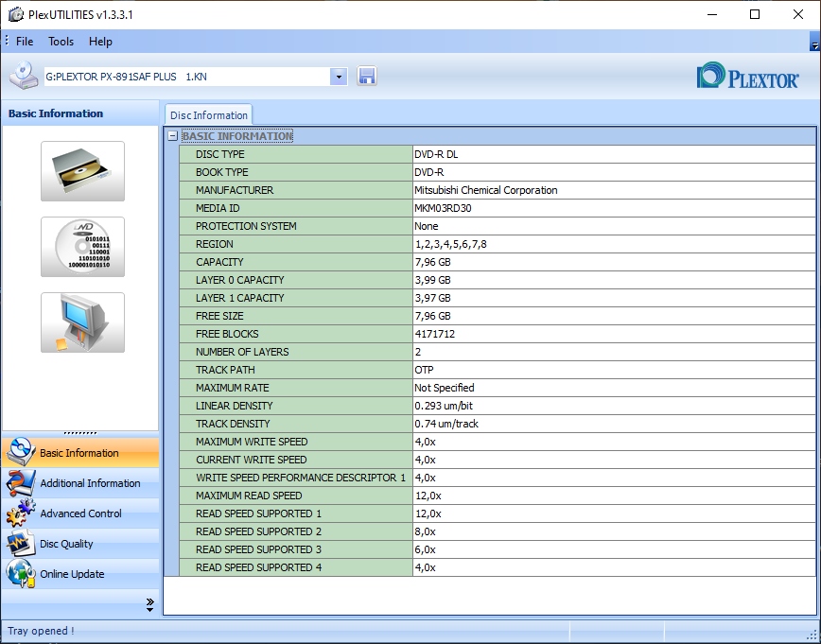This screenshot has height=644, width=821.
Task: Open the File menu
Action: tap(25, 42)
